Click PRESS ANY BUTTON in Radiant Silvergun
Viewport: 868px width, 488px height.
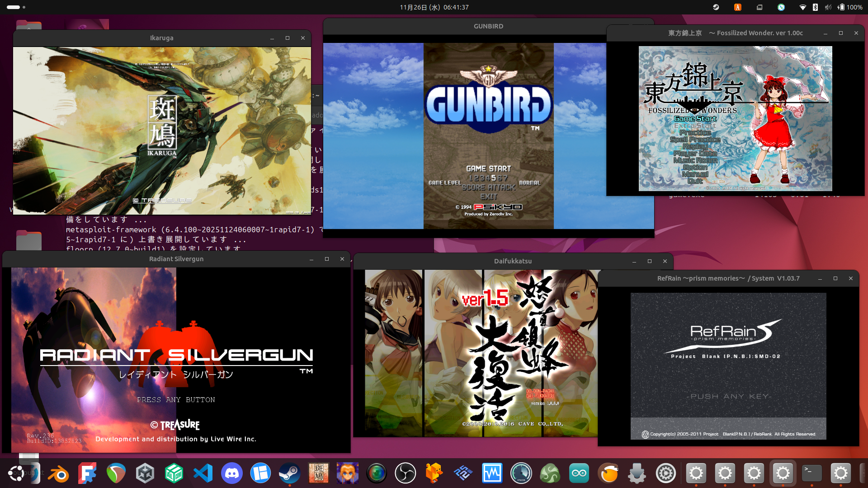coord(176,399)
